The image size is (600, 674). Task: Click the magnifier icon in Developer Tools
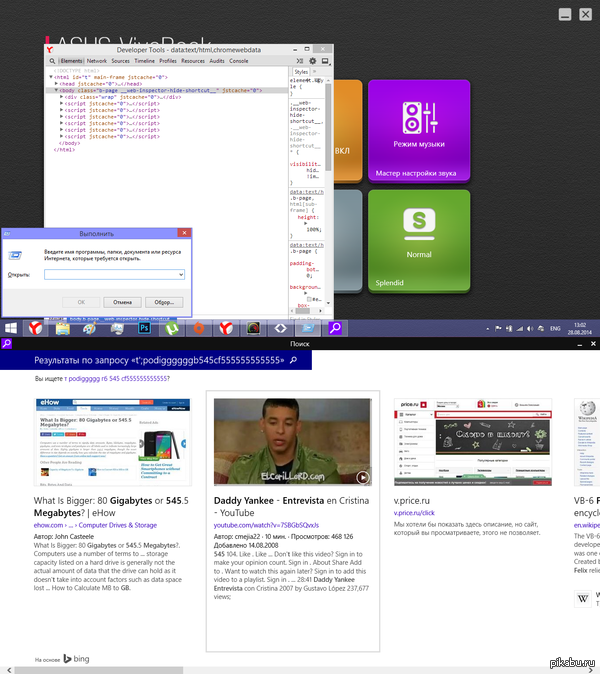pyautogui.click(x=50, y=60)
